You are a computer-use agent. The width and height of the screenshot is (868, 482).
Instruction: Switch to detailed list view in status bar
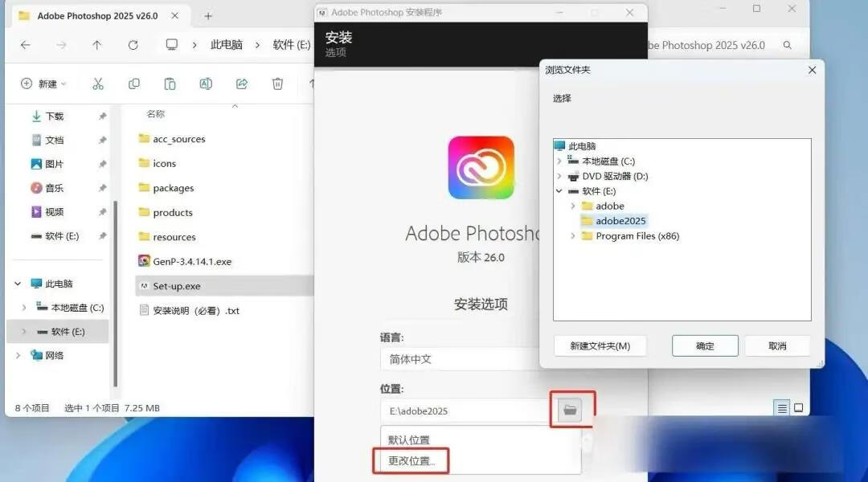pyautogui.click(x=780, y=407)
